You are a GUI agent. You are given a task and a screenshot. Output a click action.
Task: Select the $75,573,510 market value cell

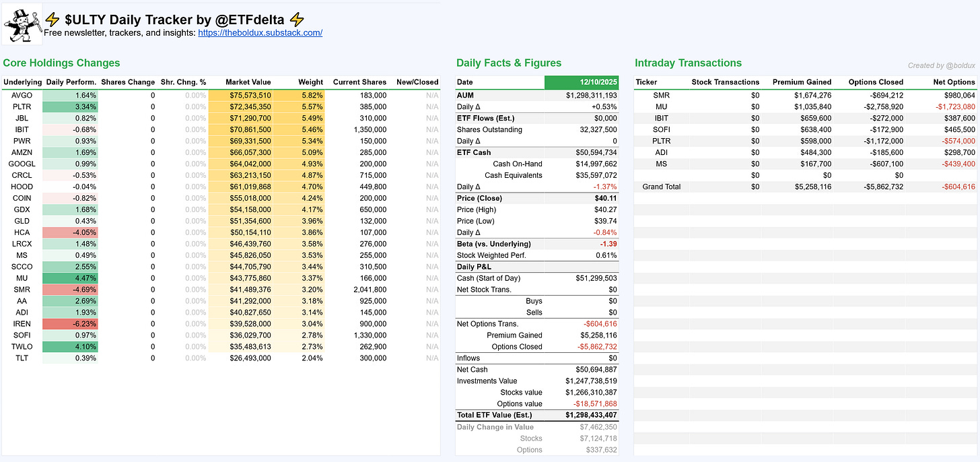coord(241,96)
